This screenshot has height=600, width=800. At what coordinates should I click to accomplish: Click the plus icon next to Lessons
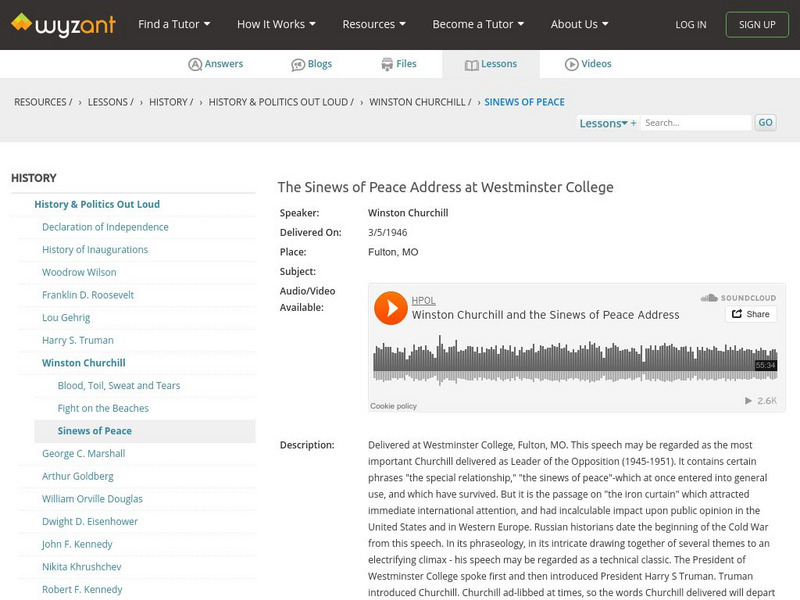pyautogui.click(x=633, y=123)
